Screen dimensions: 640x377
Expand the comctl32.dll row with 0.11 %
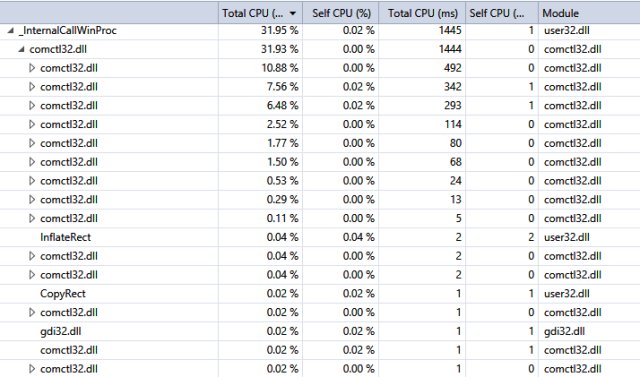(x=32, y=218)
